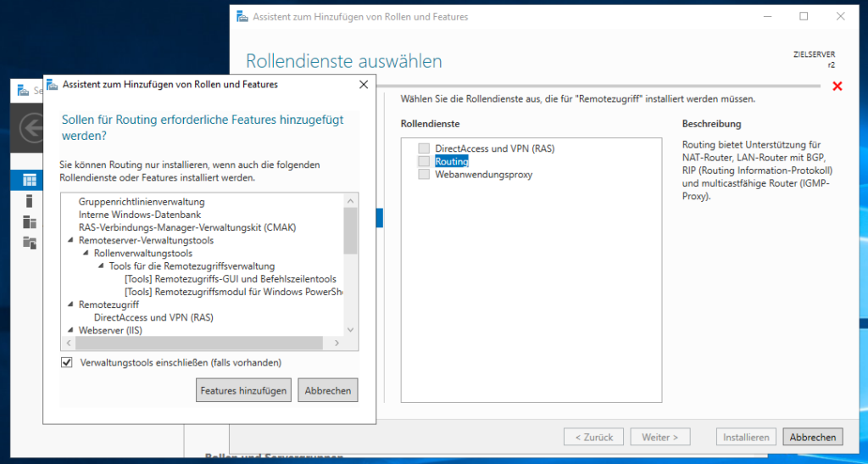This screenshot has height=464, width=868.
Task: Check the Routing role service checkbox
Action: (424, 161)
